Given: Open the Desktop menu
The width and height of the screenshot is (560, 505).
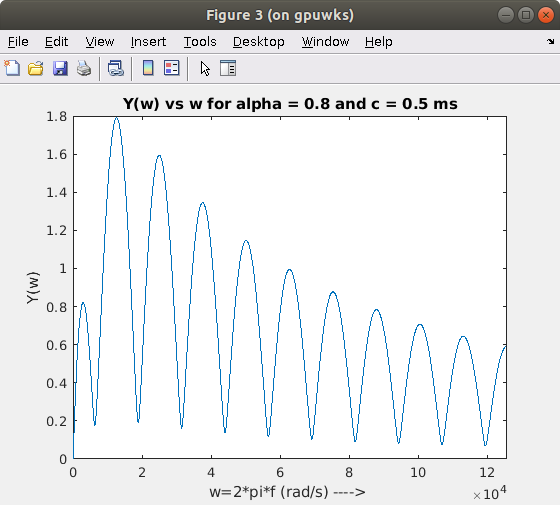Looking at the screenshot, I should pyautogui.click(x=259, y=42).
